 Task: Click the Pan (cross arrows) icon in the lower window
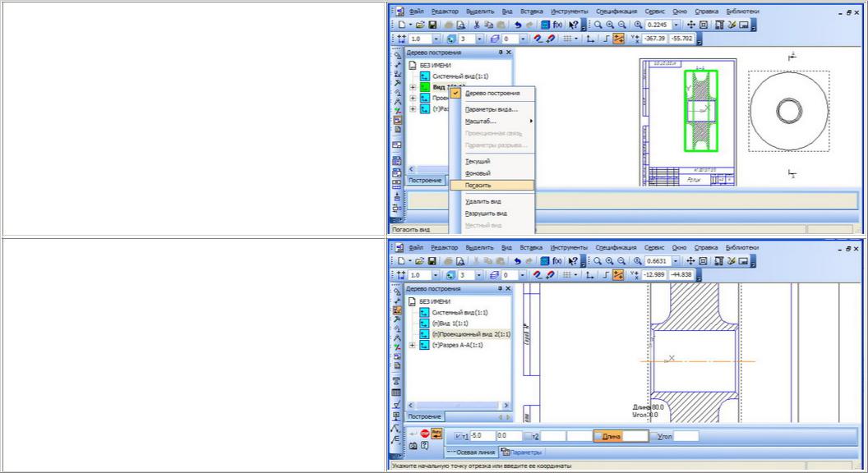690,261
